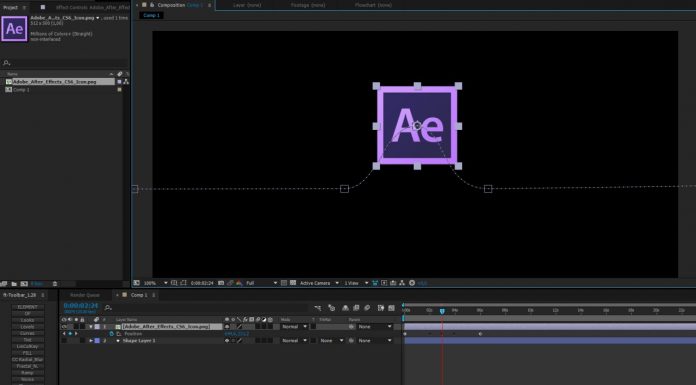Toggle shy switch on Shape Layer 1
Viewport: 696px width, 385px height.
227,341
